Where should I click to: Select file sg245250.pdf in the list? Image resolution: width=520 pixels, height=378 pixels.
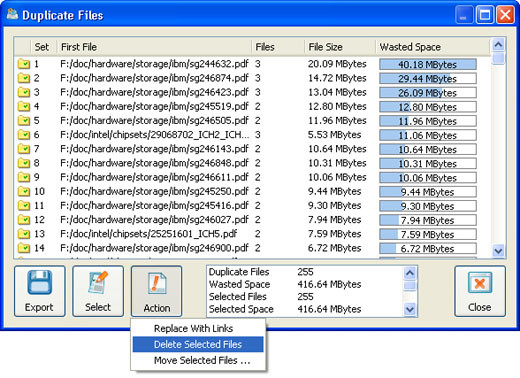point(154,191)
